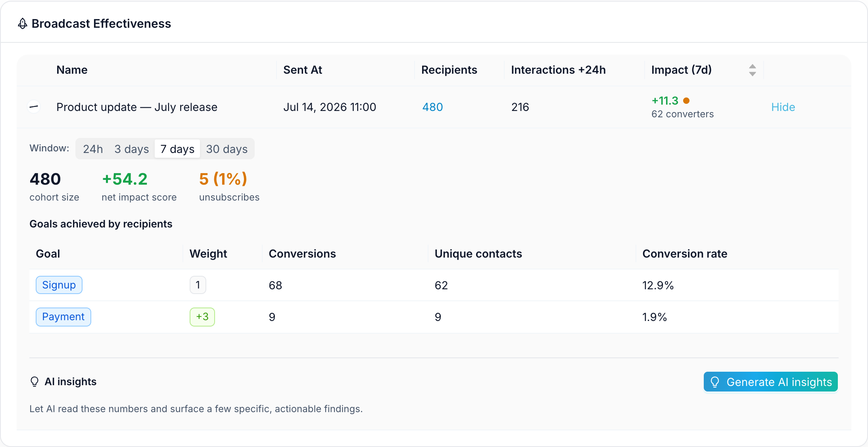The width and height of the screenshot is (868, 447).
Task: Select the 3 days window tab
Action: click(x=132, y=149)
